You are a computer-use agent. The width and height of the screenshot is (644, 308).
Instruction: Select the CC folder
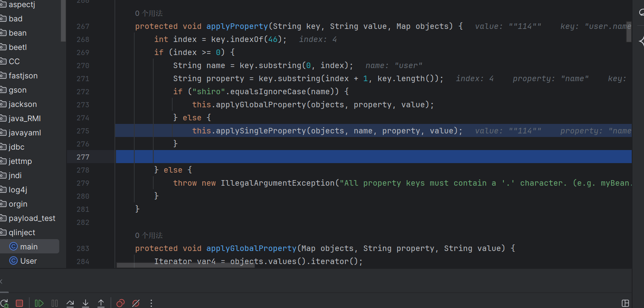click(14, 61)
